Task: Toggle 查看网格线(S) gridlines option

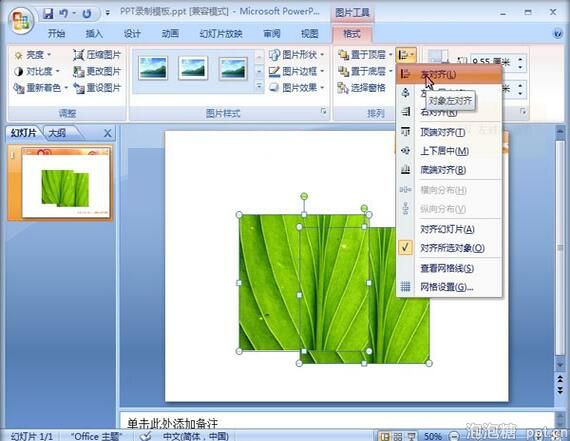Action: [x=449, y=268]
